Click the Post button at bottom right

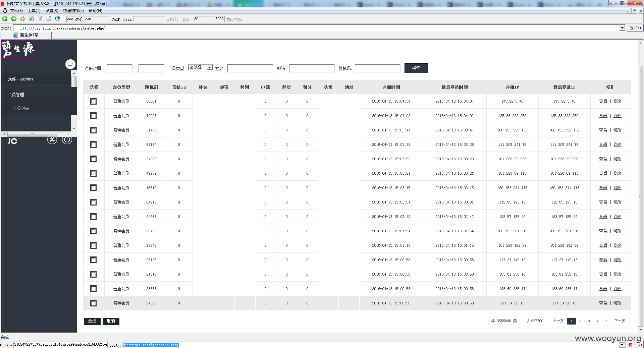(x=635, y=345)
